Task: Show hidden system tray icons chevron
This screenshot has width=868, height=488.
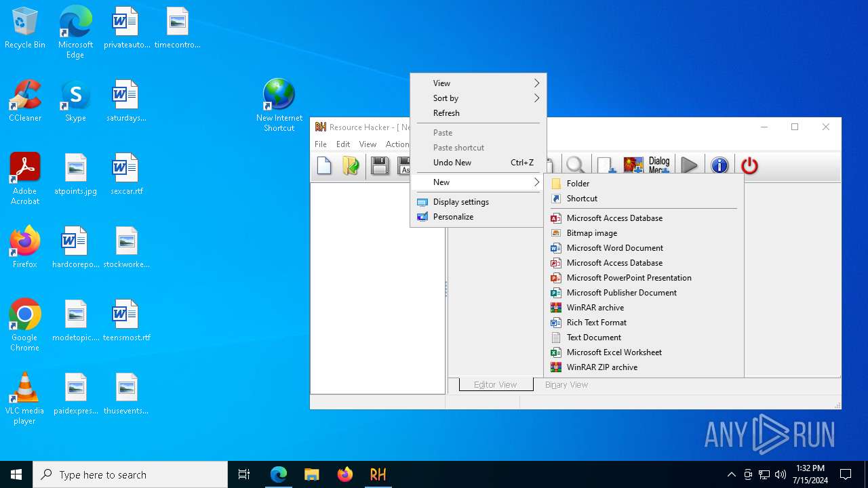Action: 731,474
